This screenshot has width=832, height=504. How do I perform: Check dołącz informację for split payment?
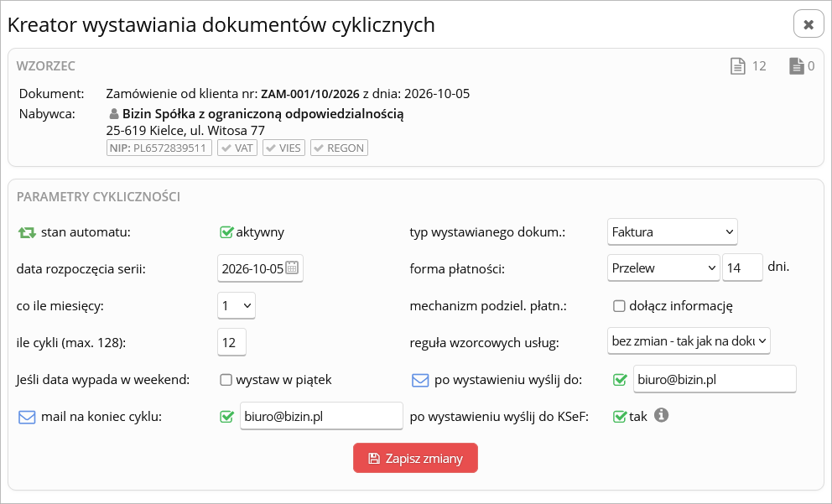point(619,306)
